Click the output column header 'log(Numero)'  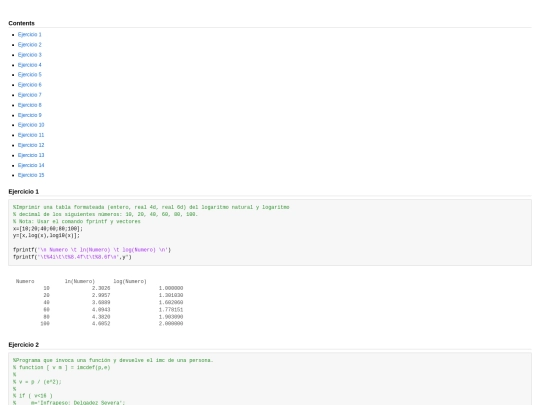(130, 281)
